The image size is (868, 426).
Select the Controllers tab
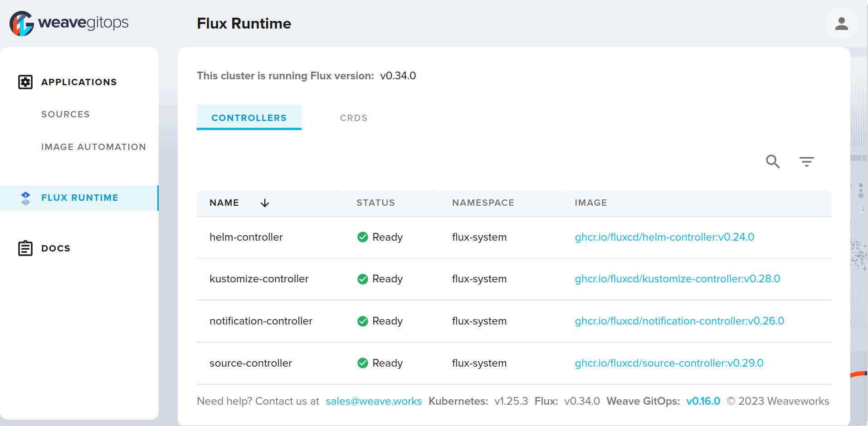click(x=249, y=118)
